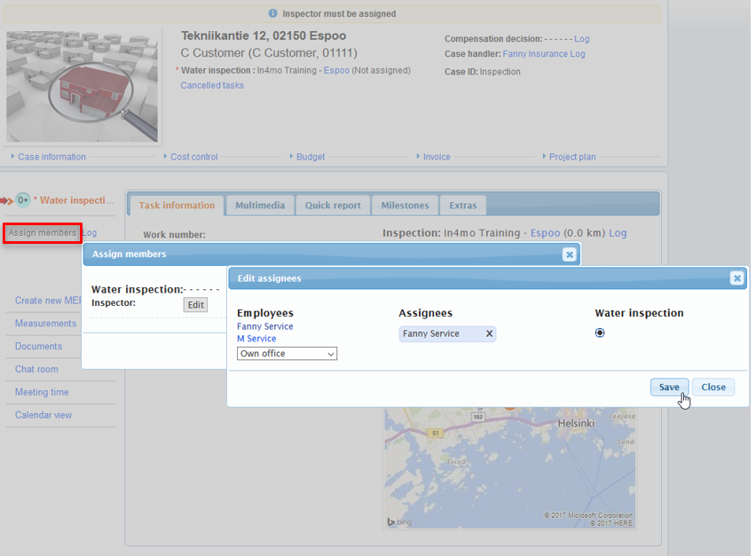Click the 0+ status badge icon
Screen dimensions: 756x556
[x=23, y=200]
